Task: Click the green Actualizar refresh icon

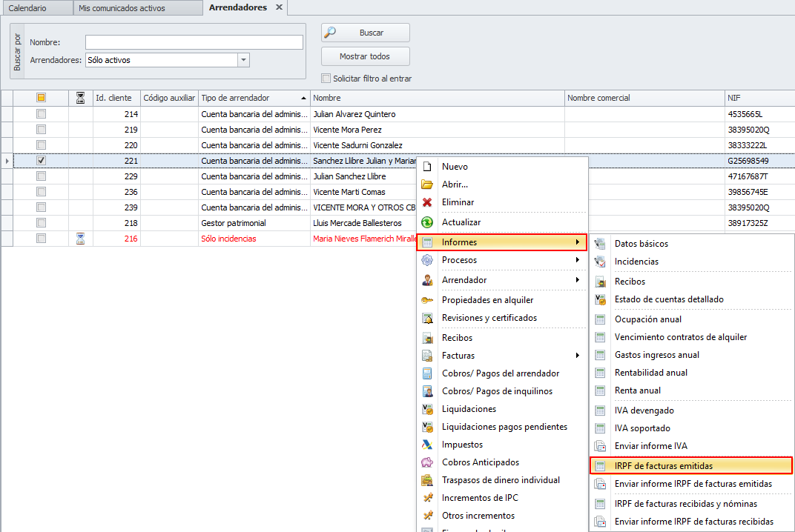Action: tap(427, 222)
